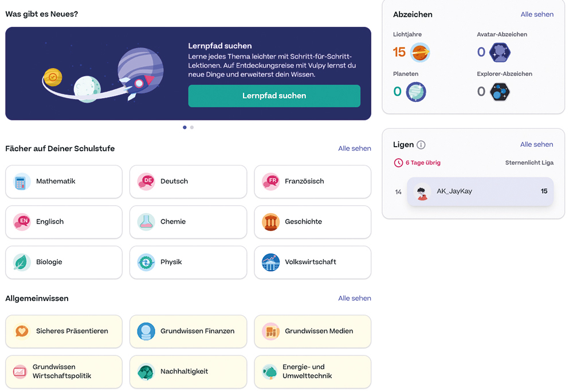Open the Energie- und Umwelttechnik card

pos(313,372)
